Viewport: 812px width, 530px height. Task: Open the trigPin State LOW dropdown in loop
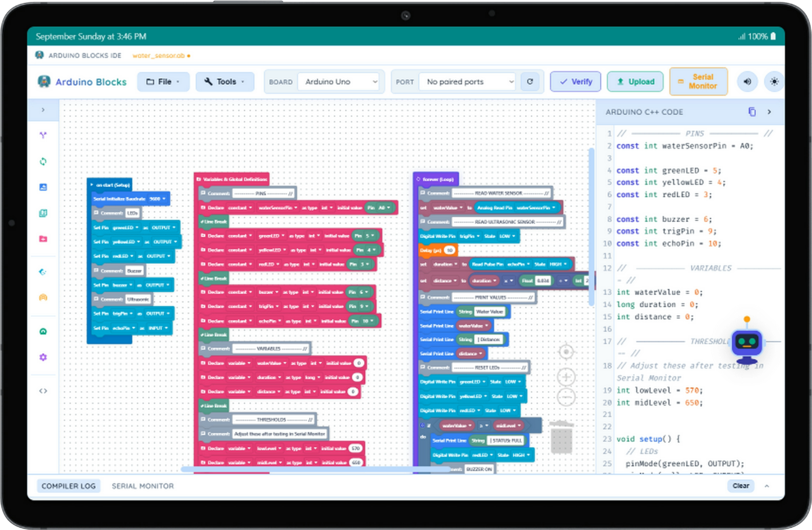click(507, 236)
